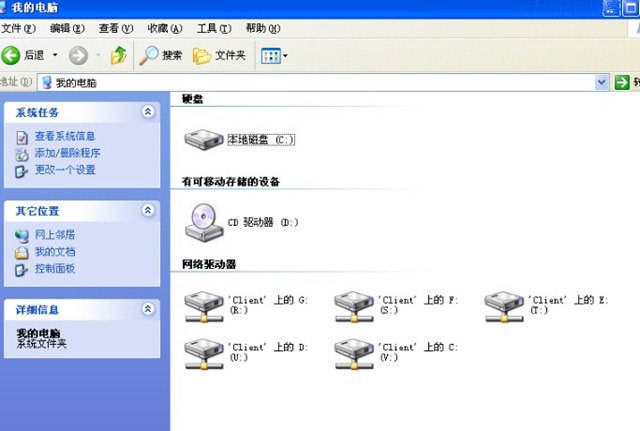The image size is (640, 431).
Task: Toggle the Folders (文件夹) pane button
Action: (x=220, y=56)
